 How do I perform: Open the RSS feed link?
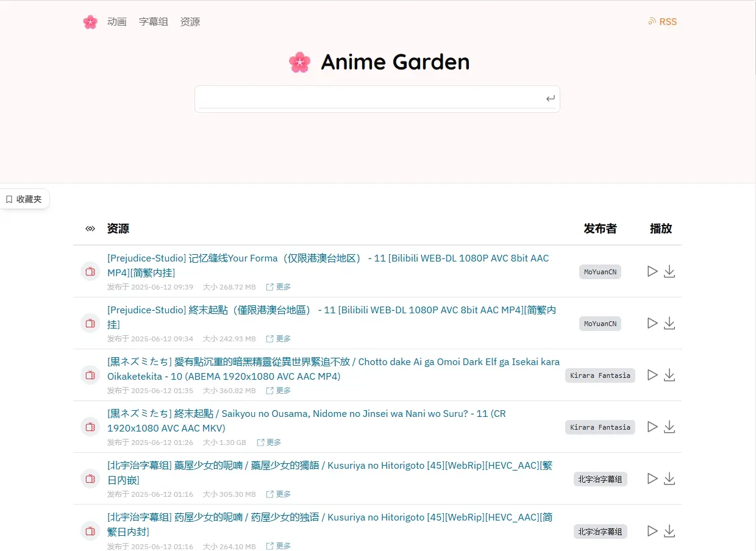[663, 22]
